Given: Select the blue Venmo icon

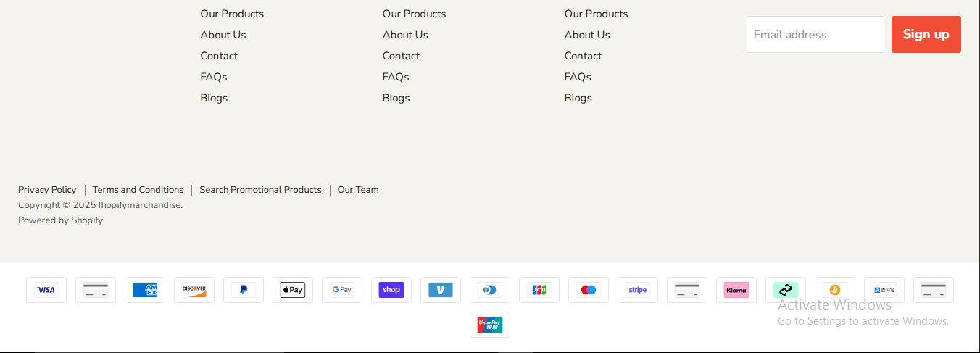Looking at the screenshot, I should [x=441, y=290].
